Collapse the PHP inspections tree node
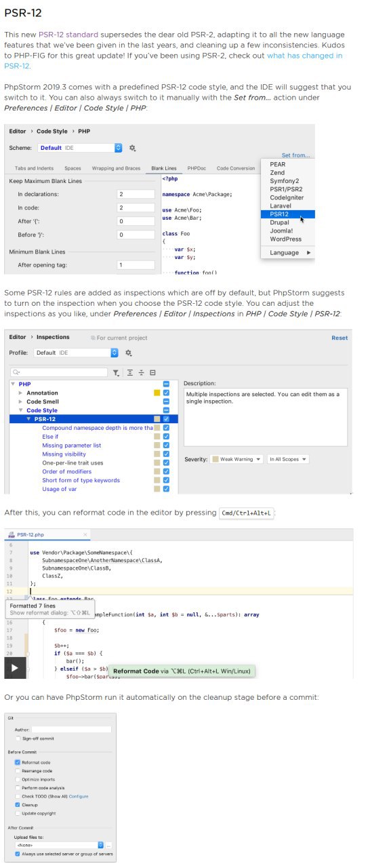Image resolution: width=370 pixels, height=868 pixels. point(14,384)
